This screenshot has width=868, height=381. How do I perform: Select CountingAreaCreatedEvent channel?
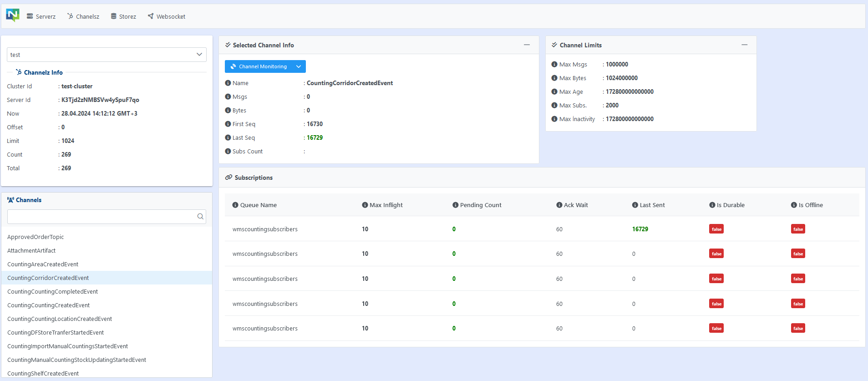(x=107, y=264)
